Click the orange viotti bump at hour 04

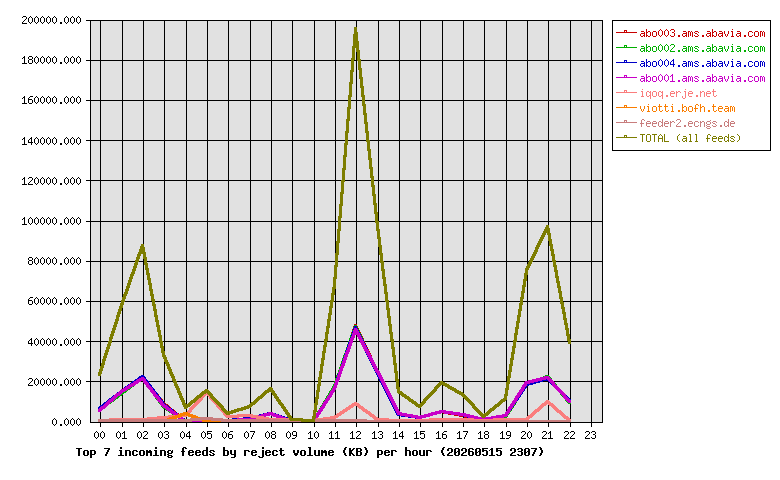click(185, 414)
